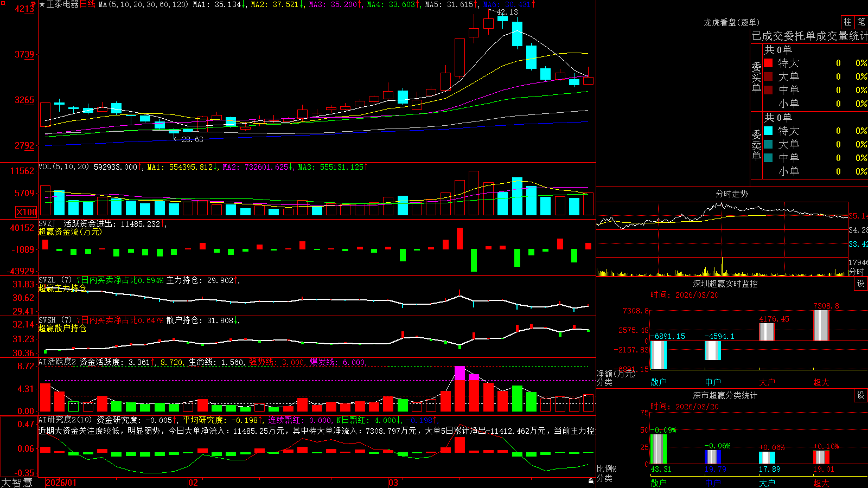This screenshot has width=868, height=488.
Task: Click the 深市超赢分类统计 panel title
Action: click(725, 395)
